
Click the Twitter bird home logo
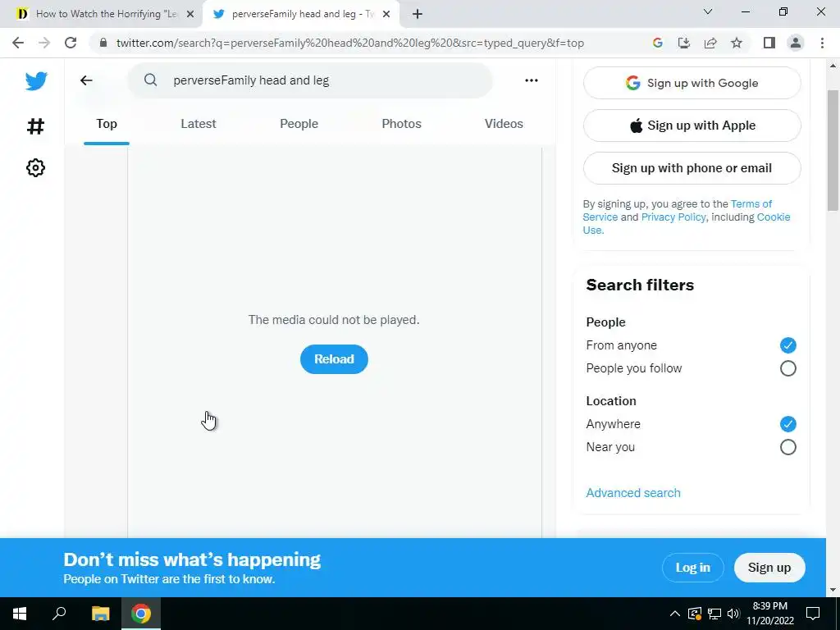pos(36,81)
